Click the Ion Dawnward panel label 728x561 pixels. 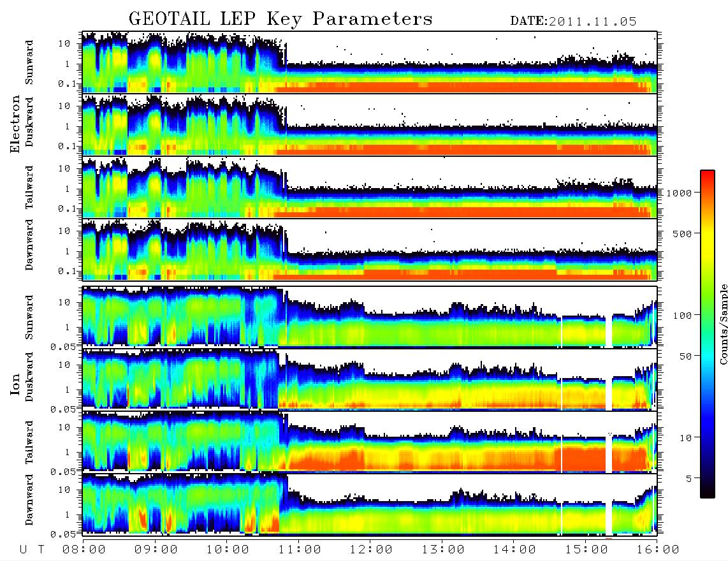[x=29, y=500]
